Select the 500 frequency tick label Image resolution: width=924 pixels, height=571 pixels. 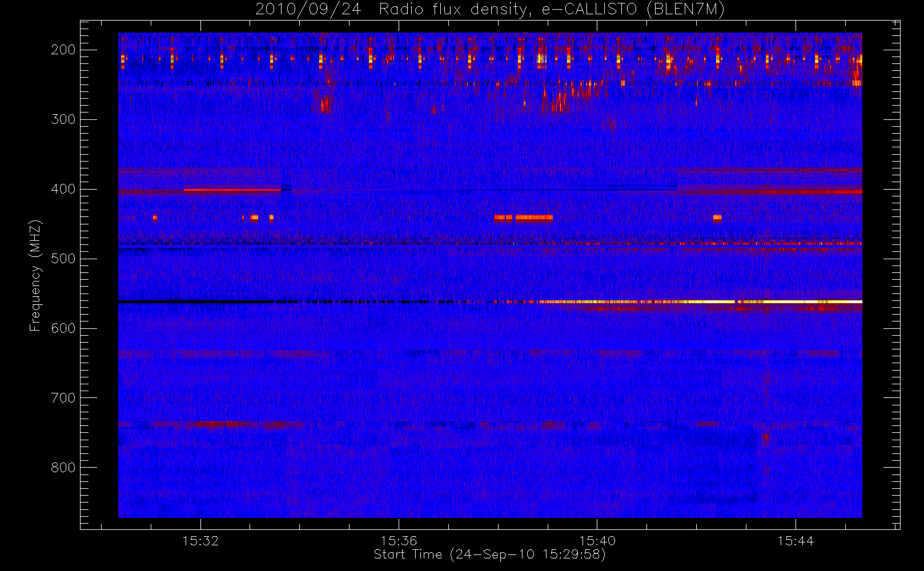point(63,259)
